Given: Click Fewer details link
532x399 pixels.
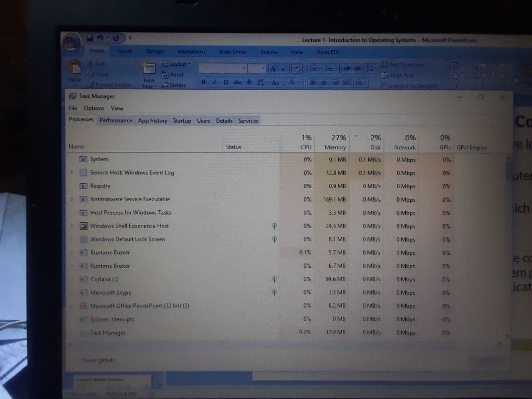Looking at the screenshot, I should tap(98, 360).
